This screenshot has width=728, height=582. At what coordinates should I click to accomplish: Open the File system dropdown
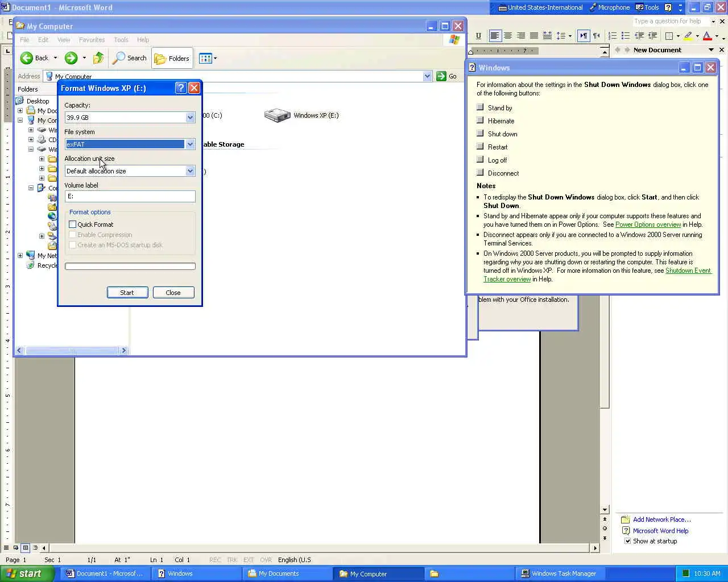(x=190, y=144)
